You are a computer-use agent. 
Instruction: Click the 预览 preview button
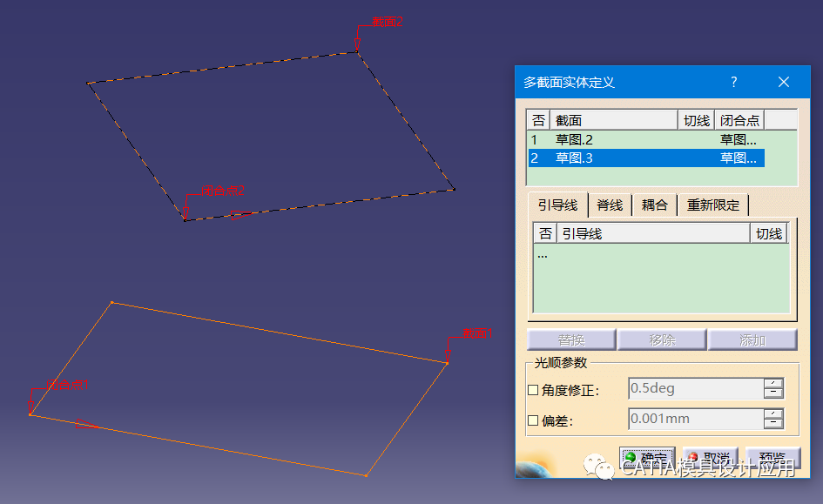tap(772, 458)
